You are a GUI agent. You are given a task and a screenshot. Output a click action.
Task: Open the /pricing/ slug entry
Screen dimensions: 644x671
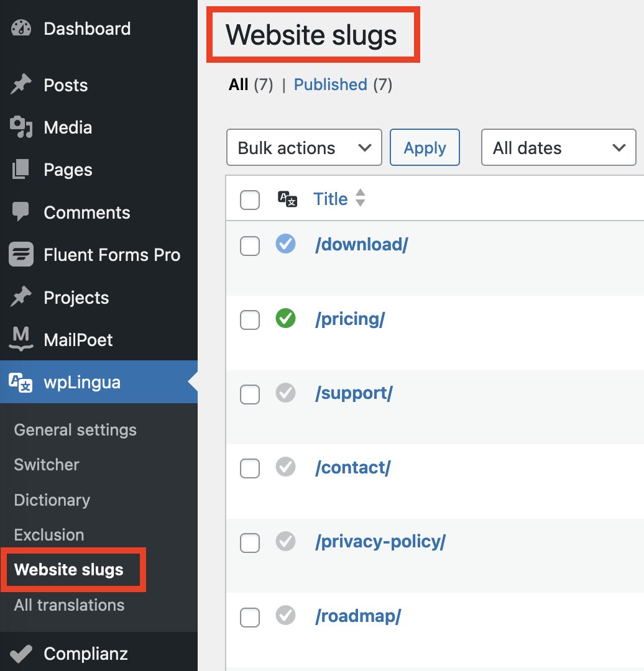point(350,319)
